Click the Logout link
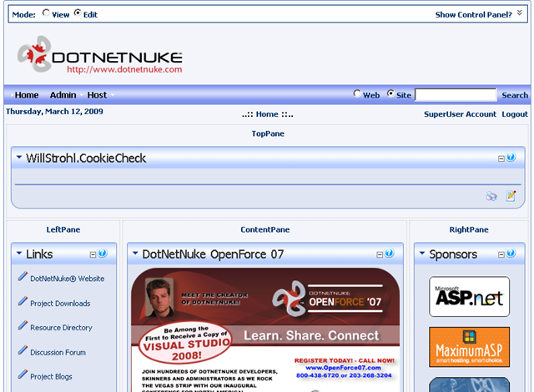Screen dimensions: 534x392 tap(515, 114)
